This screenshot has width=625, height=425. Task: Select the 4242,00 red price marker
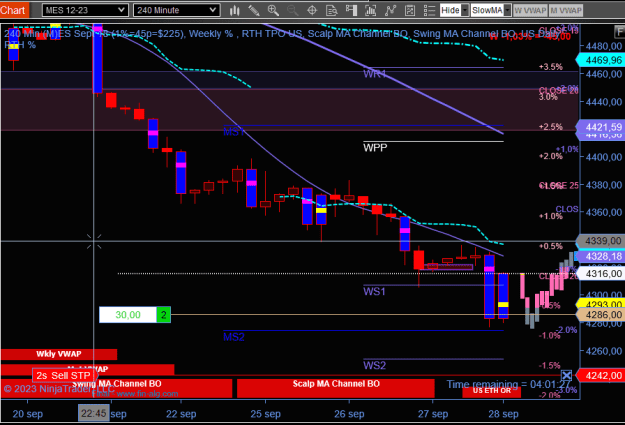coord(601,375)
